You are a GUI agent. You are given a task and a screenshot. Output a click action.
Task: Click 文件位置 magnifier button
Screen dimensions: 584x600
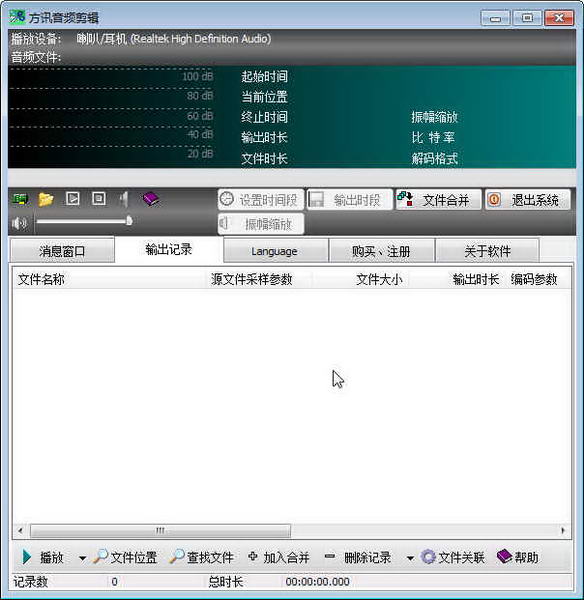click(x=125, y=557)
